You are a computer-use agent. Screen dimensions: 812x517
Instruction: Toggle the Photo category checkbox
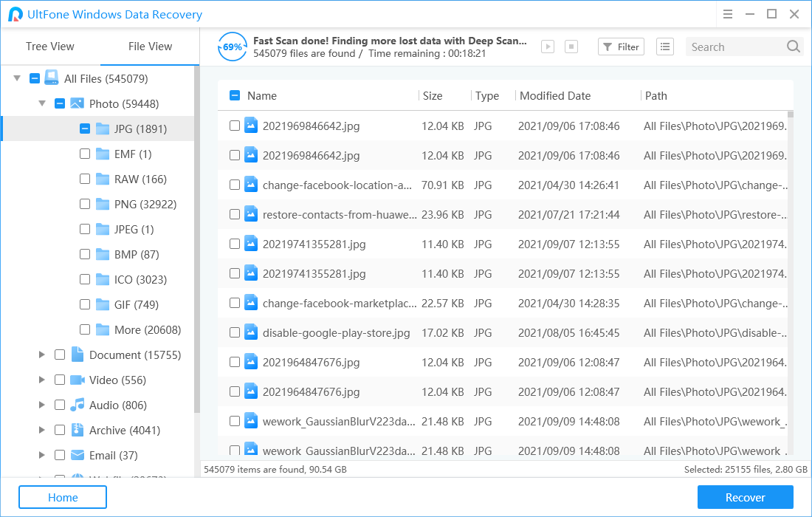60,103
